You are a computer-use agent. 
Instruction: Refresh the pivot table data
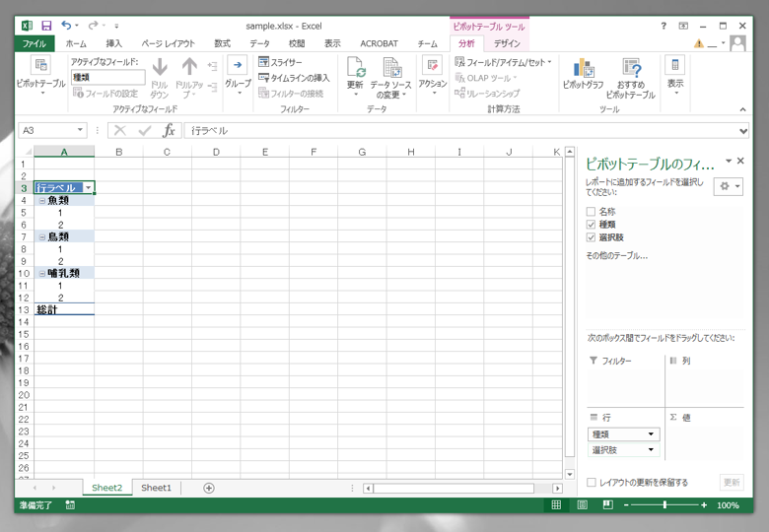coord(355,76)
